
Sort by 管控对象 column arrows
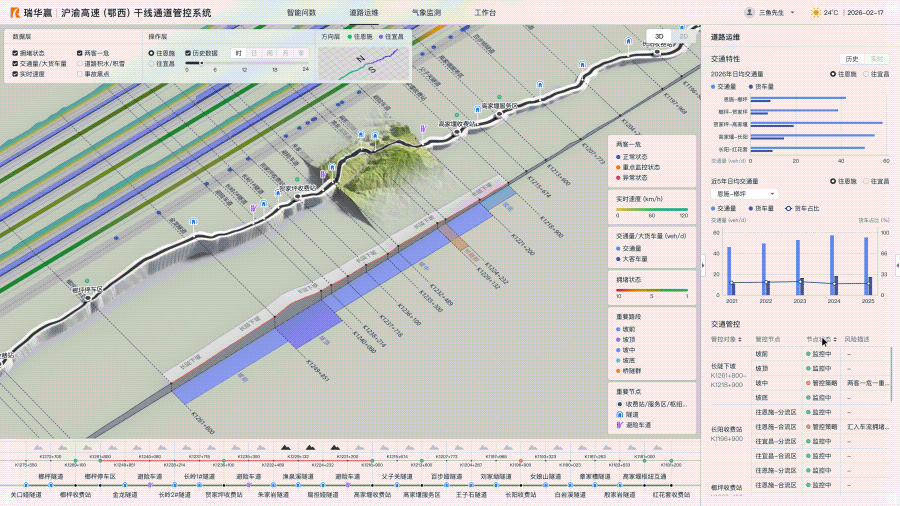pyautogui.click(x=740, y=340)
